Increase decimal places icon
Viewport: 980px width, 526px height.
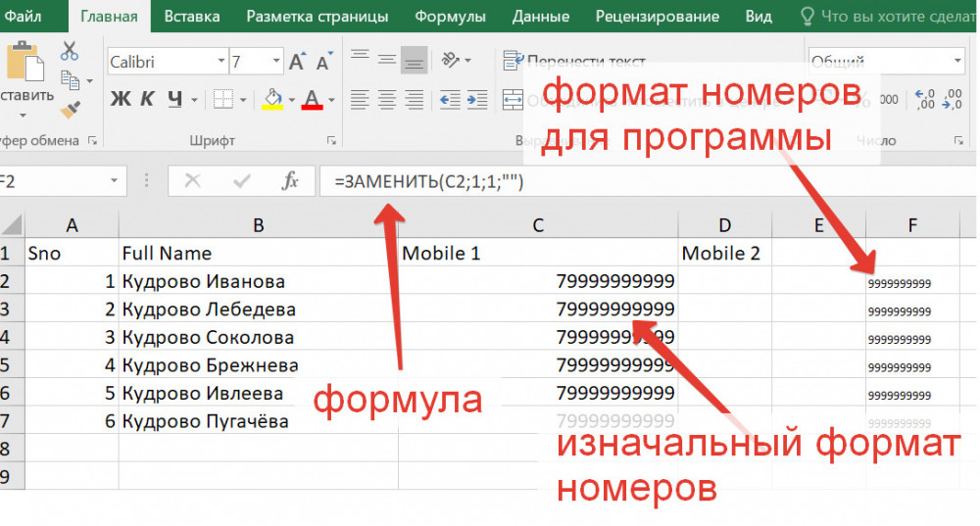[x=925, y=99]
